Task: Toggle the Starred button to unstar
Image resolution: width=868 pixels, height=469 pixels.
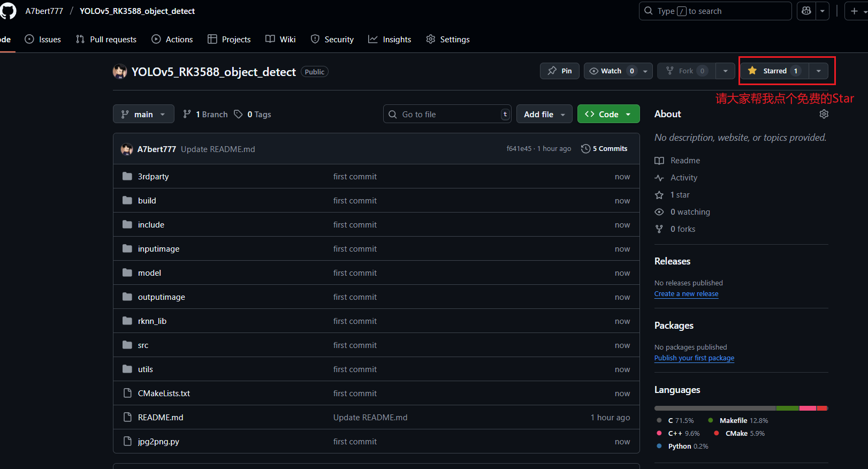Action: [774, 71]
